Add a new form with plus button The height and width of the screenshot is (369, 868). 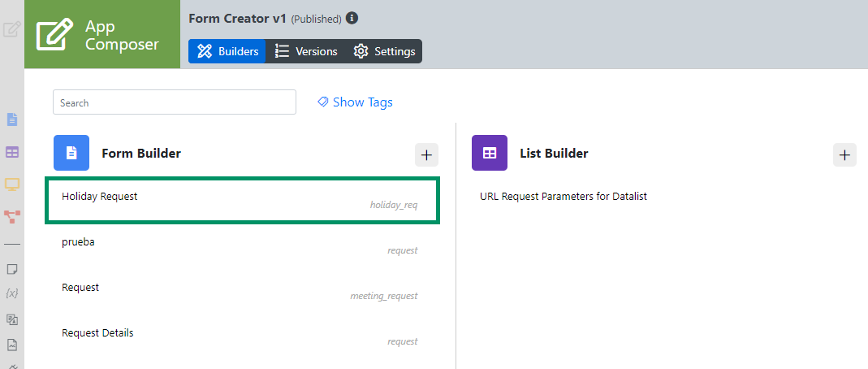pyautogui.click(x=426, y=155)
